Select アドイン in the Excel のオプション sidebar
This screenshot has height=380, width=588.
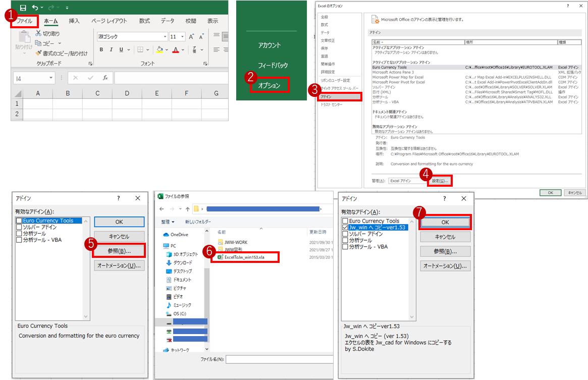coord(339,97)
